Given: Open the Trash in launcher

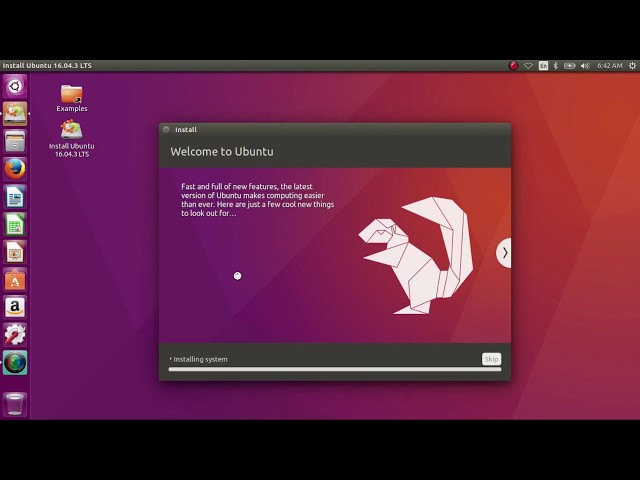Looking at the screenshot, I should (x=15, y=404).
